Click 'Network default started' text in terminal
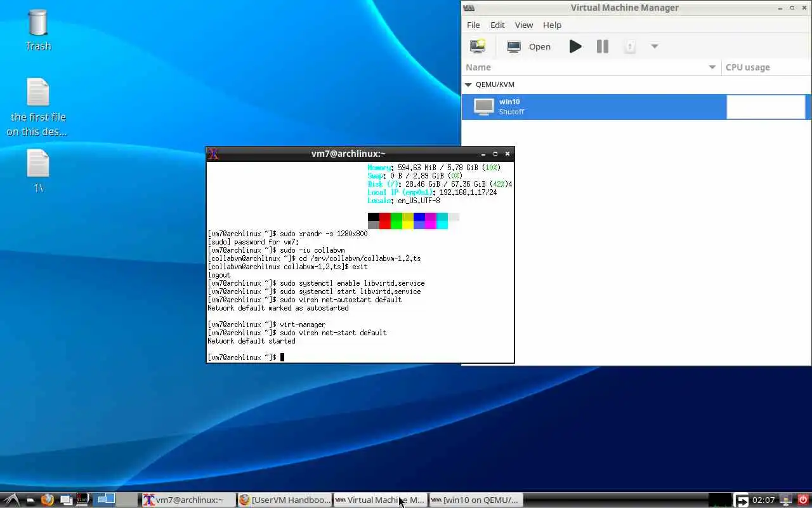Screen dimensions: 812x508 coord(251,341)
